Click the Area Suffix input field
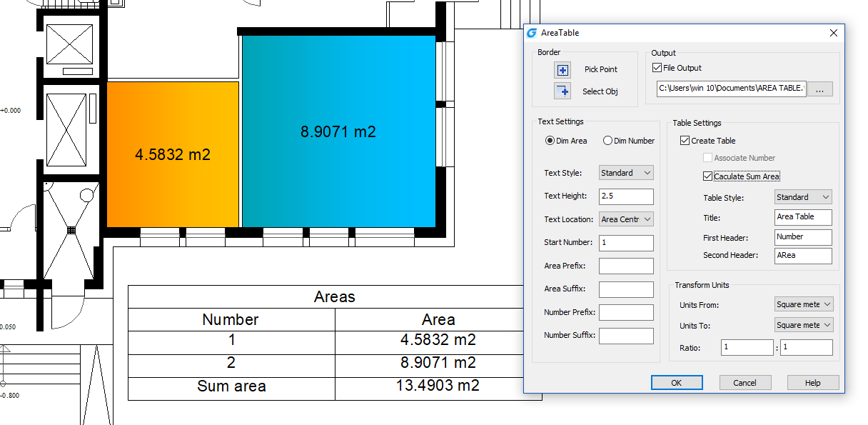The width and height of the screenshot is (868, 425). click(x=626, y=289)
